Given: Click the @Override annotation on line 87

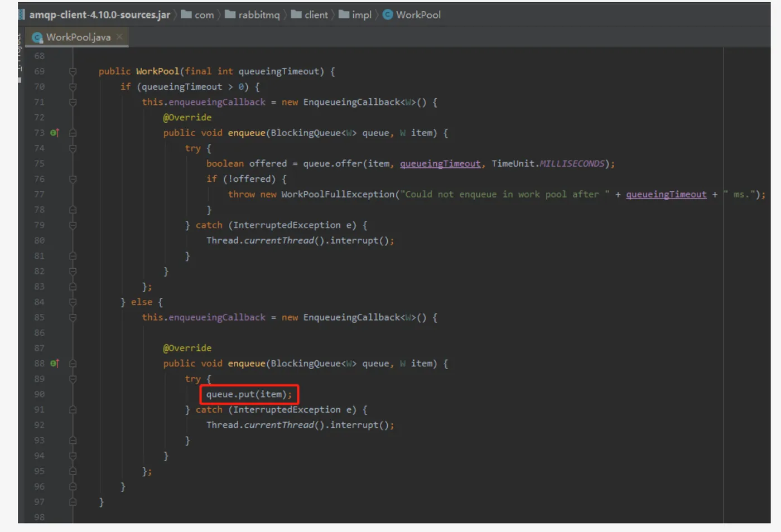Looking at the screenshot, I should coord(187,348).
